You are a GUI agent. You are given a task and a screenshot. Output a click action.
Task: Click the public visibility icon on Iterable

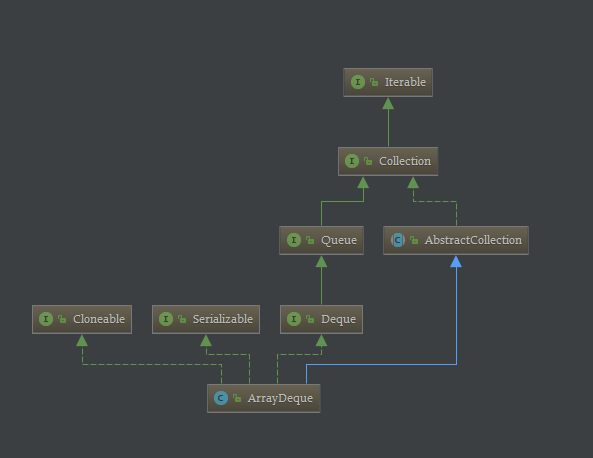pos(374,82)
